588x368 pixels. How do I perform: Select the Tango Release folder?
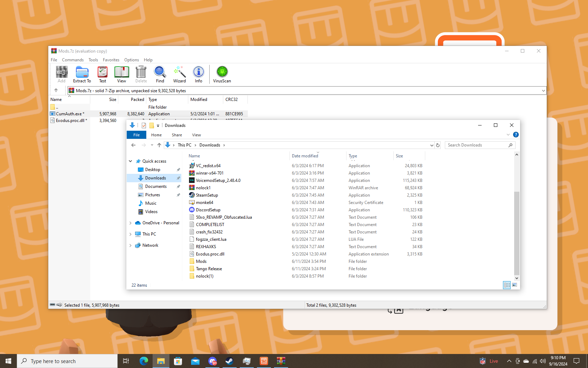coord(209,269)
